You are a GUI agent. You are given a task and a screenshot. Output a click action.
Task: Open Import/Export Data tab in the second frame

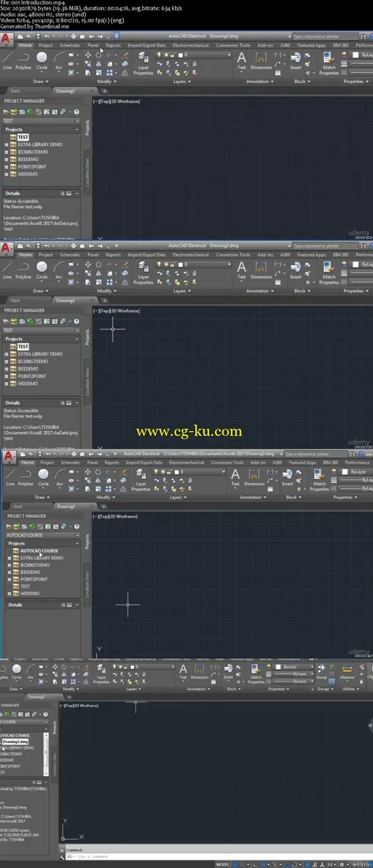[x=146, y=255]
